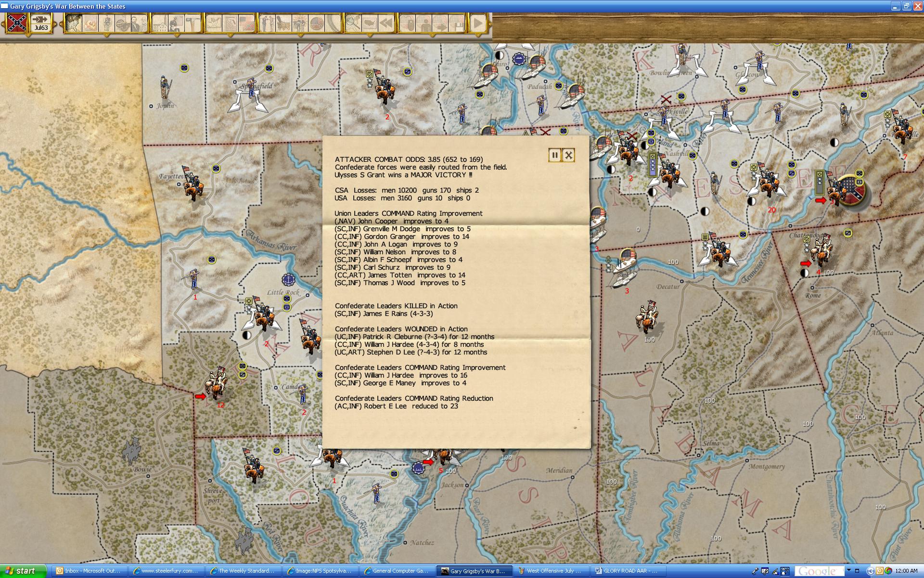Click the floppy disk save icon

tap(457, 23)
